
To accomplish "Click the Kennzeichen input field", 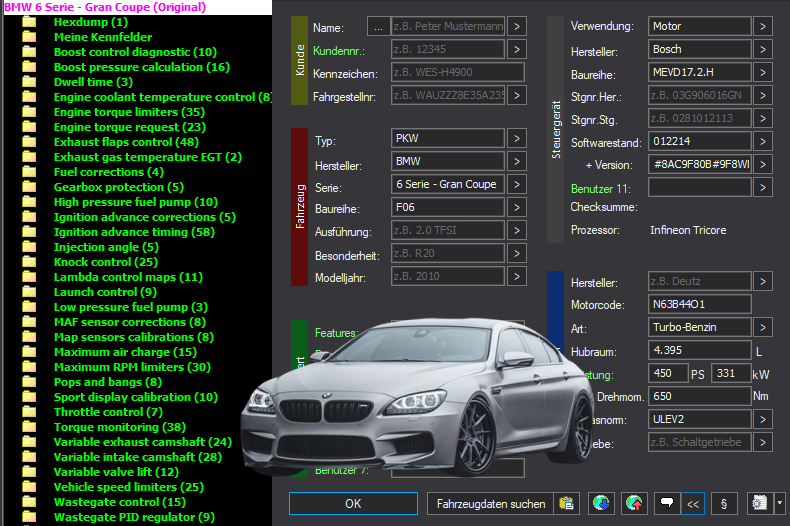I will 457,72.
